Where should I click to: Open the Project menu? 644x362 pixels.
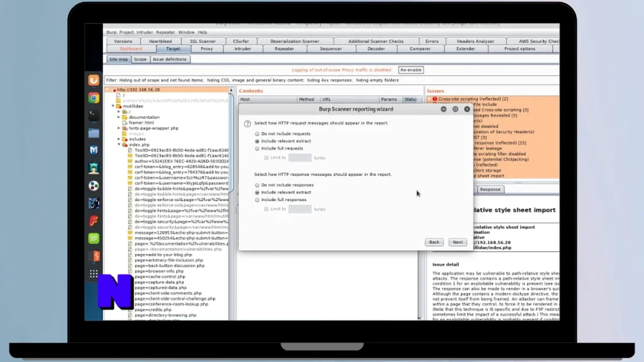(126, 33)
